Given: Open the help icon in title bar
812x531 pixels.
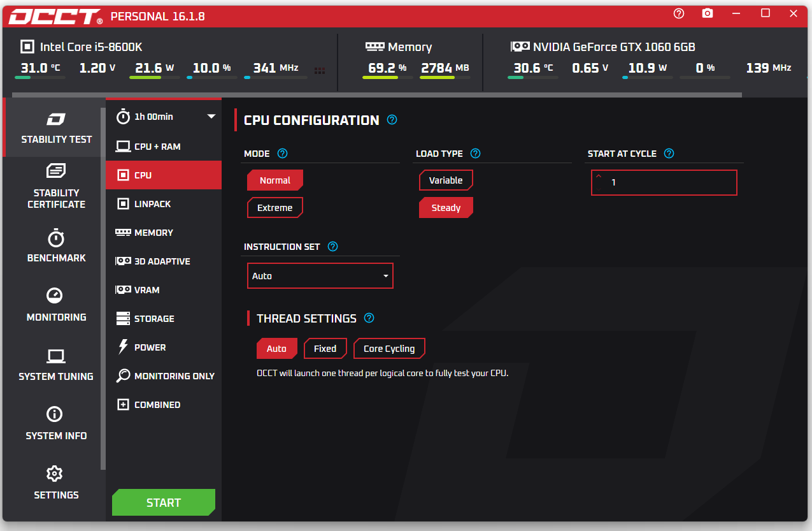Looking at the screenshot, I should [x=679, y=13].
